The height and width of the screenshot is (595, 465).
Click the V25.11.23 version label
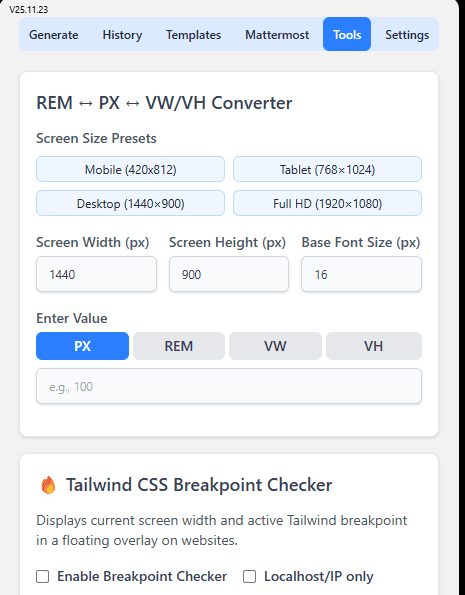pyautogui.click(x=29, y=10)
